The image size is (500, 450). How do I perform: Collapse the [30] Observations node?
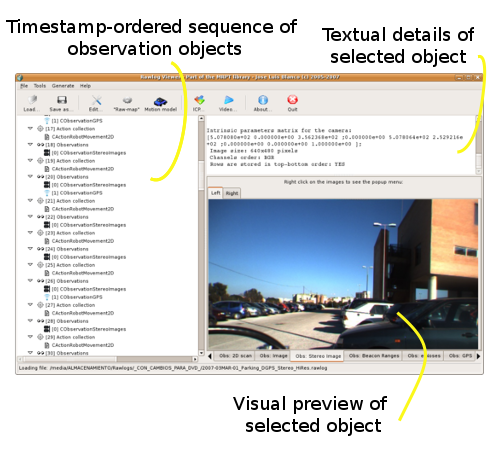[30, 352]
